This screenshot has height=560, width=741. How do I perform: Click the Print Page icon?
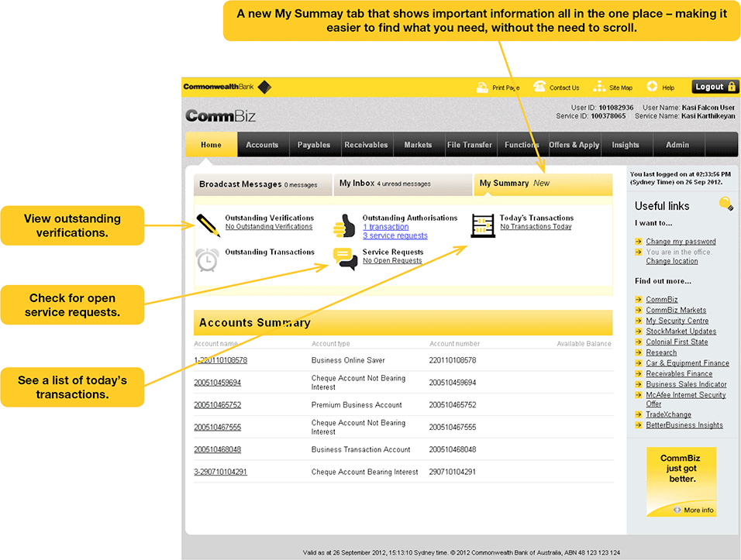483,87
